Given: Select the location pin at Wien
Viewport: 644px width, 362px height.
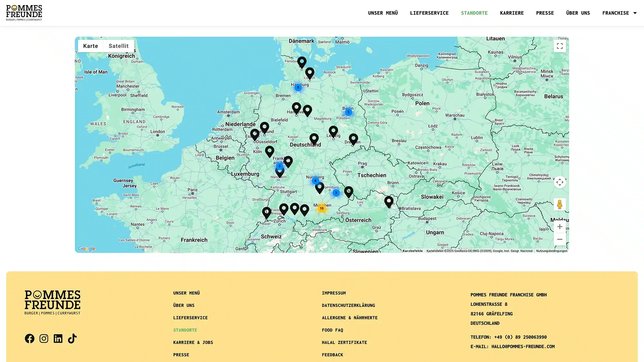Looking at the screenshot, I should (389, 201).
